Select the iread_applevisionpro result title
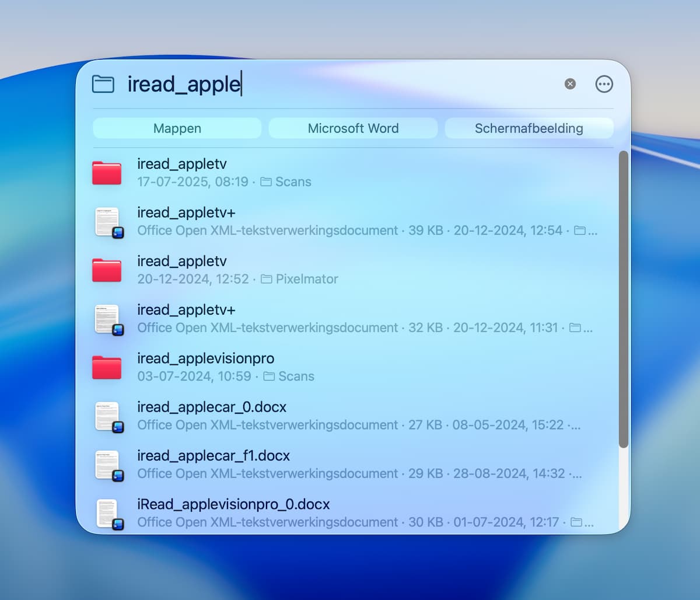 (x=205, y=358)
